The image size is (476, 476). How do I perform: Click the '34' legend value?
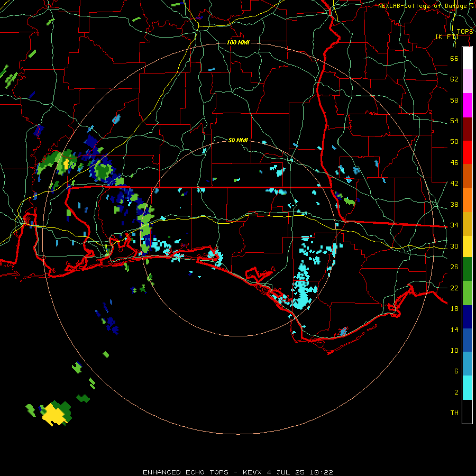click(x=454, y=225)
